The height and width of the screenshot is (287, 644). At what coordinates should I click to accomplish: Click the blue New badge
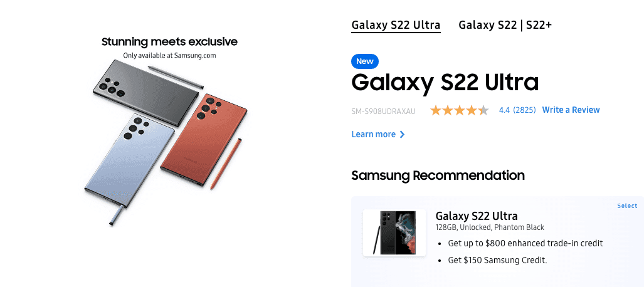[x=365, y=61]
